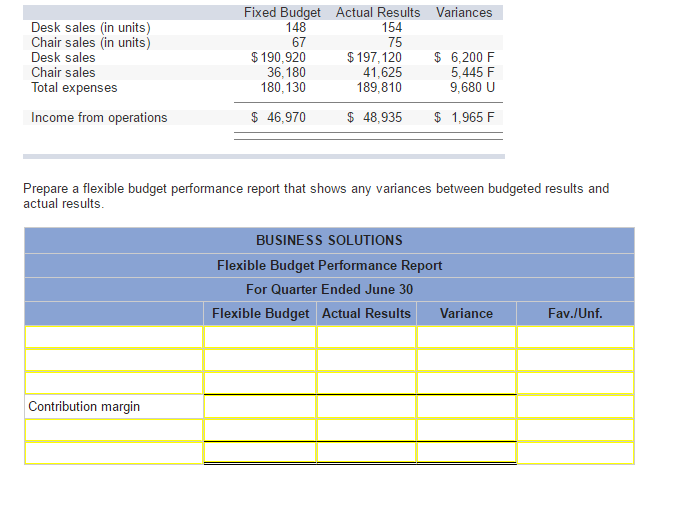This screenshot has width=684, height=506.
Task: Click the third row label input cell
Action: [x=114, y=383]
